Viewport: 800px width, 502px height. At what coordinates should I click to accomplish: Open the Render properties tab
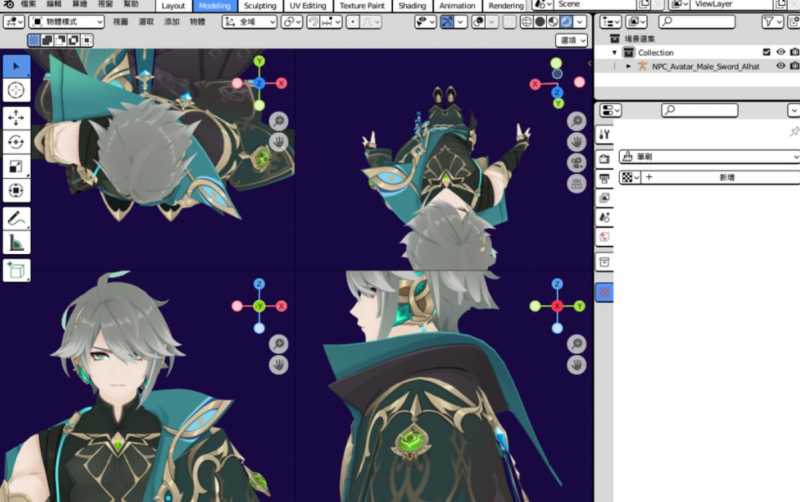(x=605, y=159)
